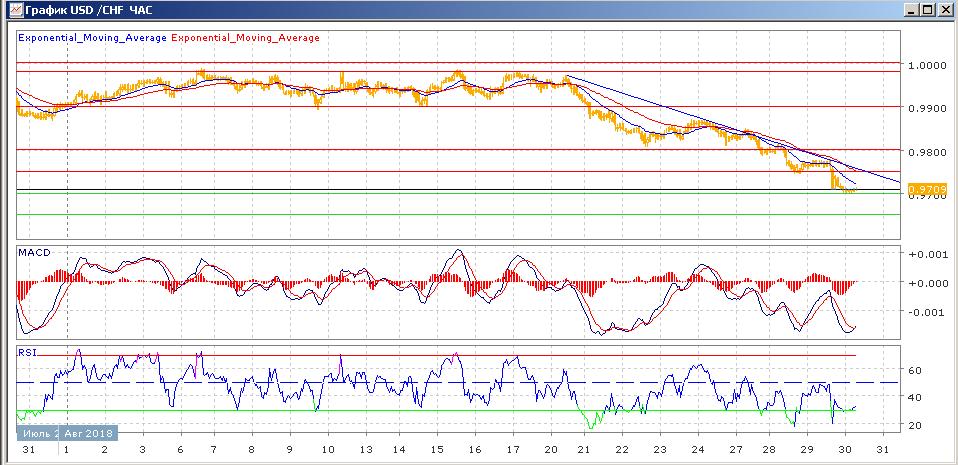Click the red Exponential_Moving_Average legend label
The width and height of the screenshot is (958, 465).
coord(246,38)
